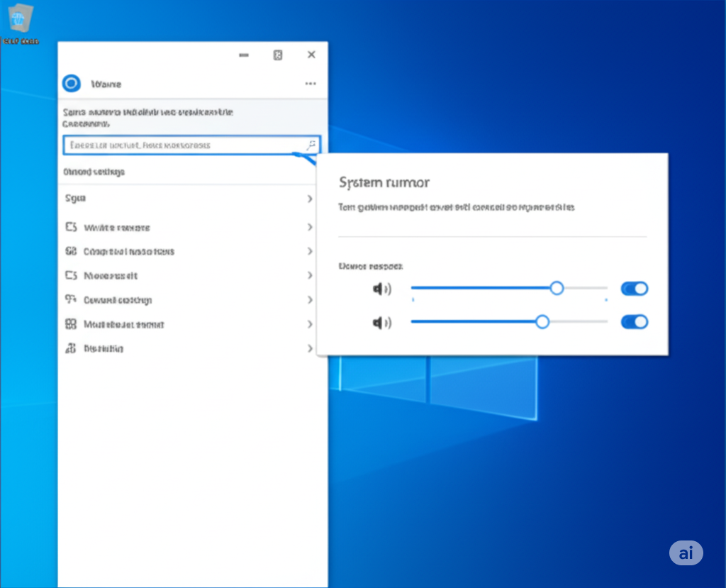Screen dimensions: 726x588
Task: Click the icon next to 'Nloreesus elt' row
Action: 71,275
